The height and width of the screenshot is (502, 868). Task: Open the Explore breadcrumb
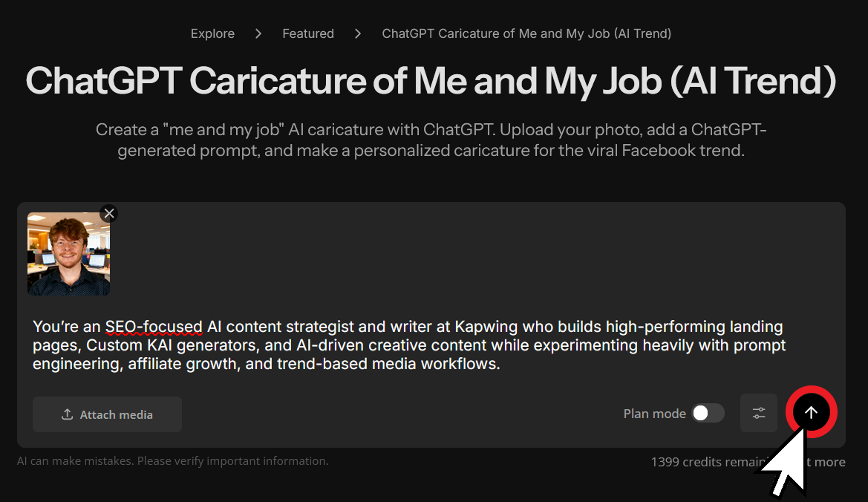[212, 33]
